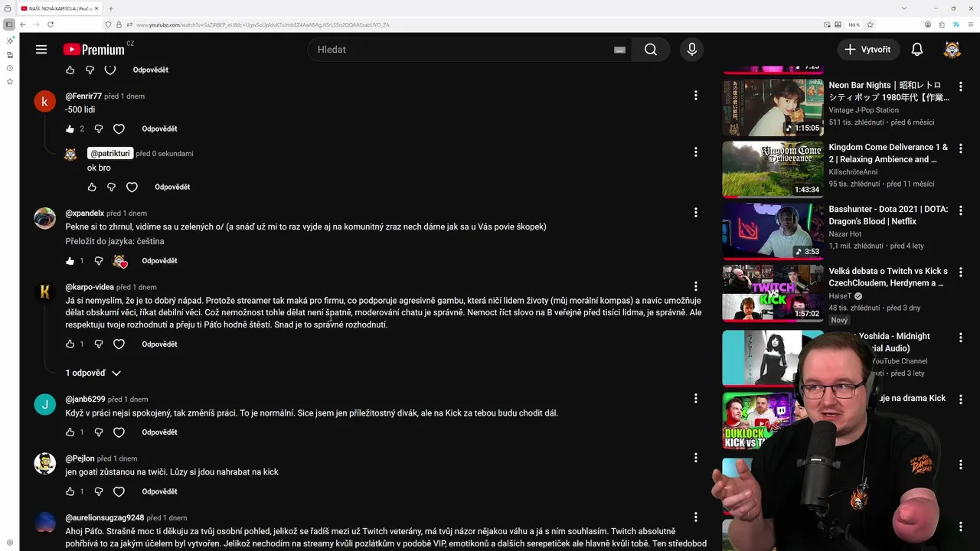
Task: Like the 'ok bro' reply
Action: [92, 187]
